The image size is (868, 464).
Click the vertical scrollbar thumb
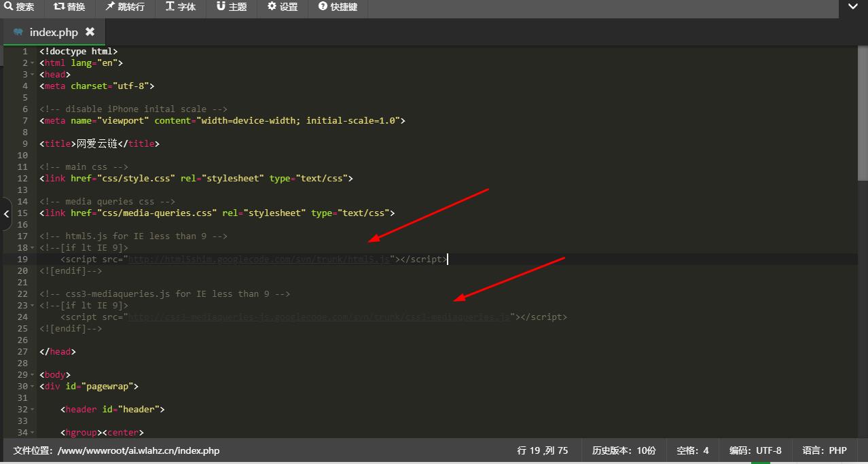pyautogui.click(x=863, y=112)
